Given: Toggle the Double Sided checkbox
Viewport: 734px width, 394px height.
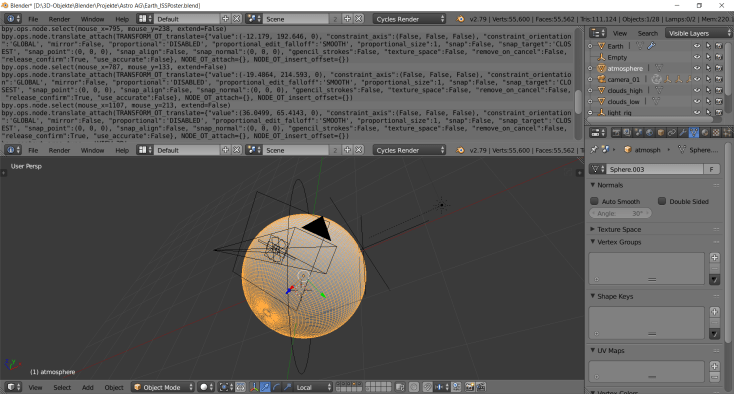Looking at the screenshot, I should tap(662, 201).
